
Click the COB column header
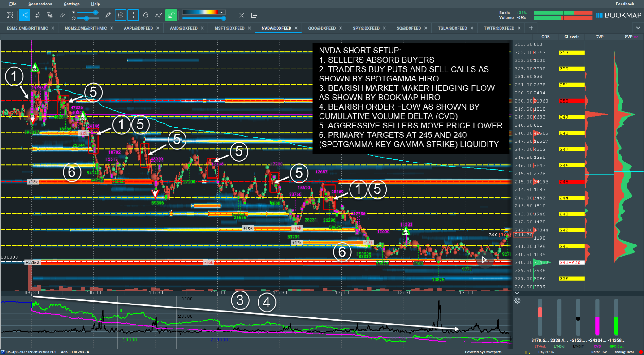545,37
